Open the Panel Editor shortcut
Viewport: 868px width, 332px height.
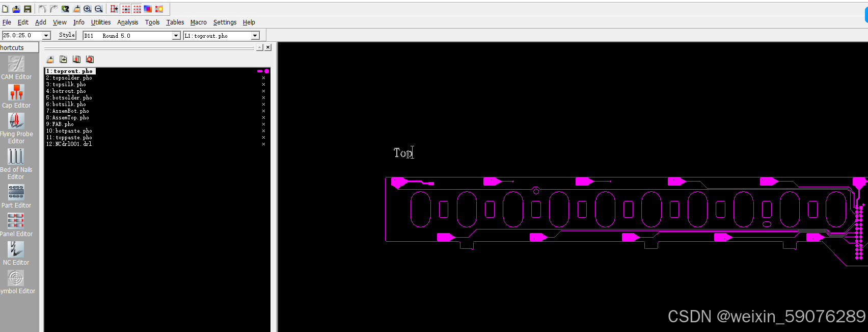click(16, 225)
